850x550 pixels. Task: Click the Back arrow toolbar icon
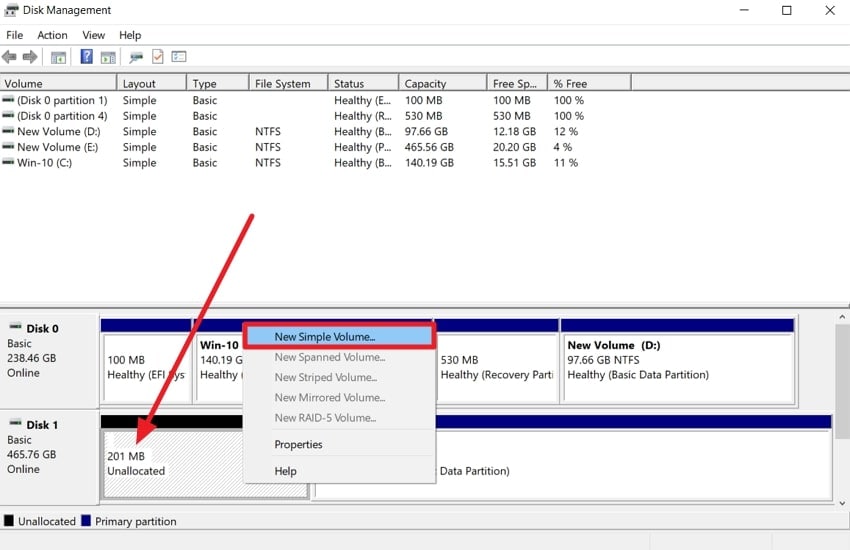click(9, 56)
